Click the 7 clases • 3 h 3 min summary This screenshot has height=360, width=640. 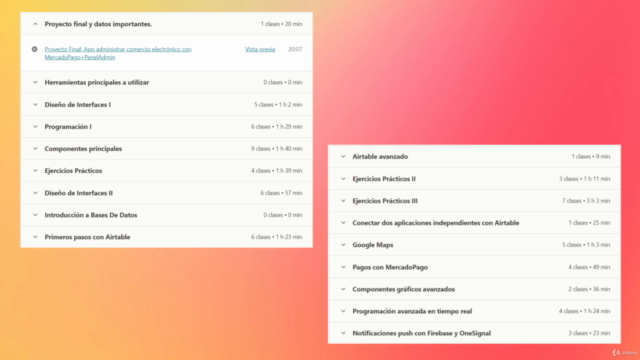(586, 201)
